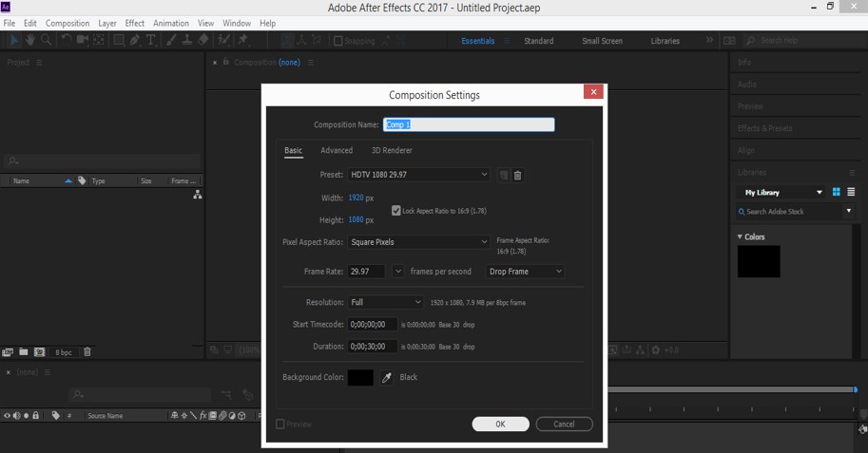Select the Eraser tool
868x453 pixels.
203,40
